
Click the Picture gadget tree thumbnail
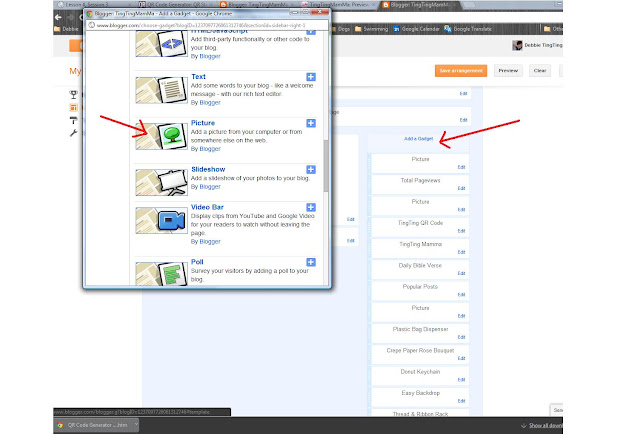tap(162, 136)
